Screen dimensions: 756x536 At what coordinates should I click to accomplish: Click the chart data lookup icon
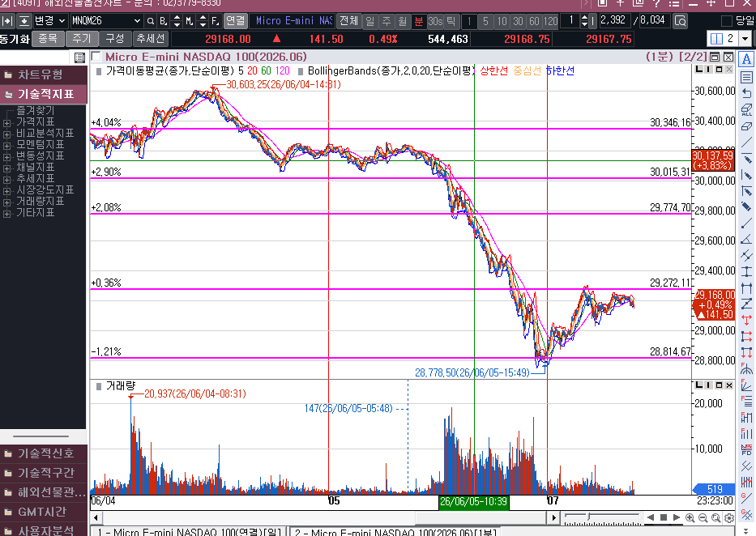681,21
